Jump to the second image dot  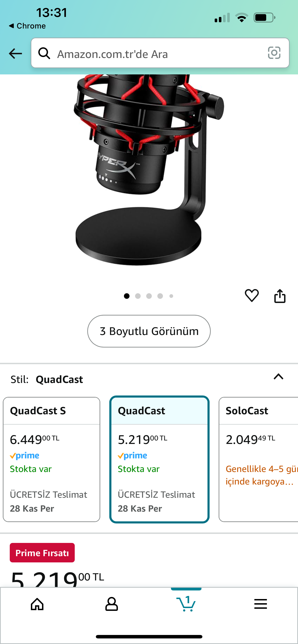pos(138,296)
